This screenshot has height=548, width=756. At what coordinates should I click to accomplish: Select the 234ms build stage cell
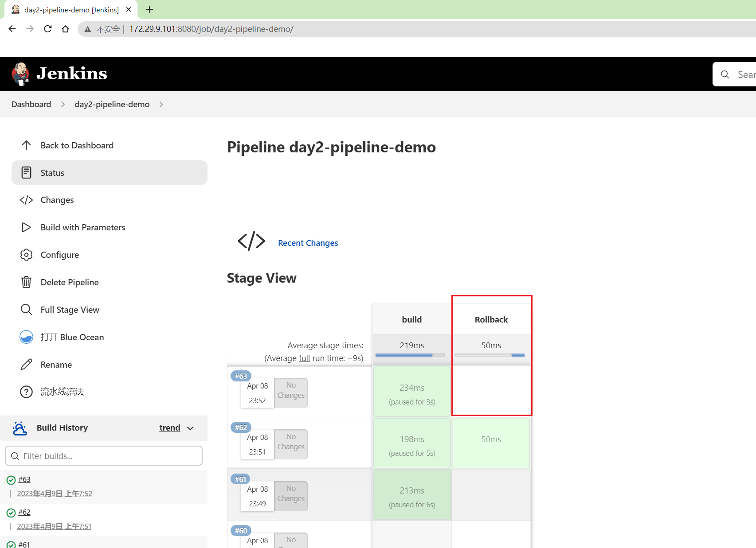click(412, 392)
